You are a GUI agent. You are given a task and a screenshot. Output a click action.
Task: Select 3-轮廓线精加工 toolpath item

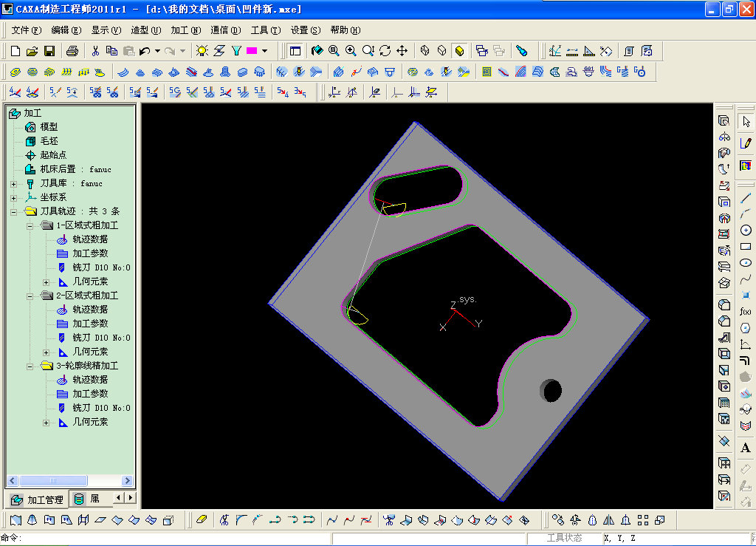(86, 366)
